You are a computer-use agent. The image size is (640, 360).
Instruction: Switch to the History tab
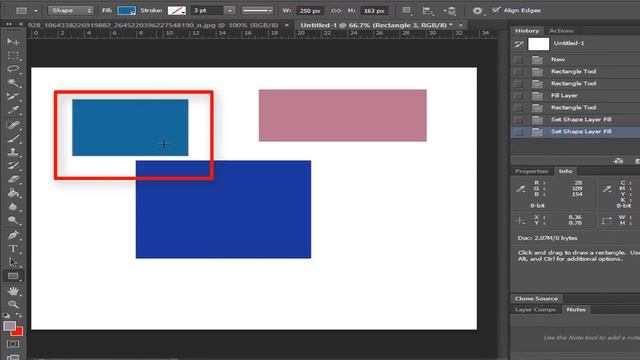(527, 31)
